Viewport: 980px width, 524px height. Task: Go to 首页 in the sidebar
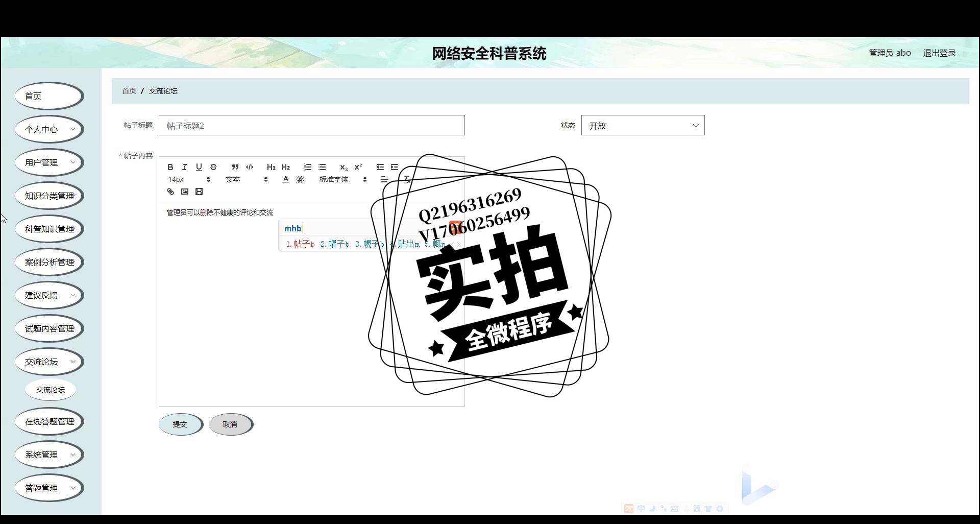pyautogui.click(x=49, y=96)
